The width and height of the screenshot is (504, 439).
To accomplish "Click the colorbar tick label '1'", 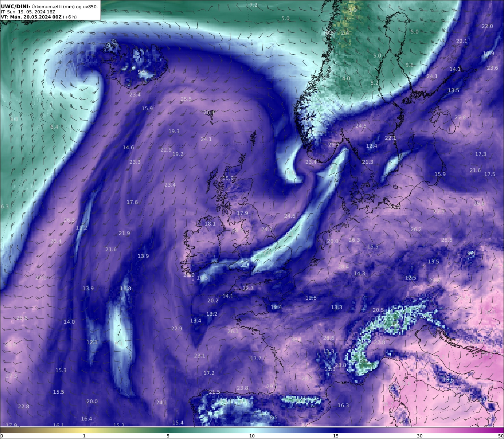I will 84,436.
